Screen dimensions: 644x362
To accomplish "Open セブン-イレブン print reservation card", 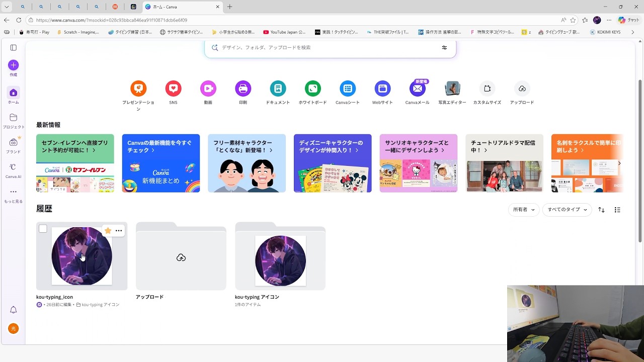I will [x=75, y=163].
